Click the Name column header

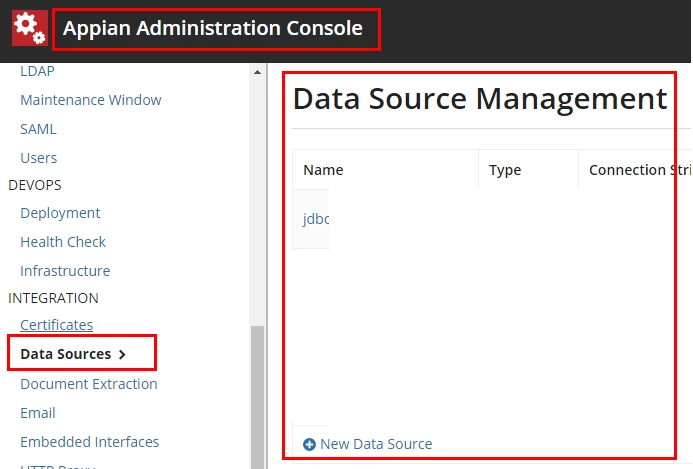pos(323,170)
